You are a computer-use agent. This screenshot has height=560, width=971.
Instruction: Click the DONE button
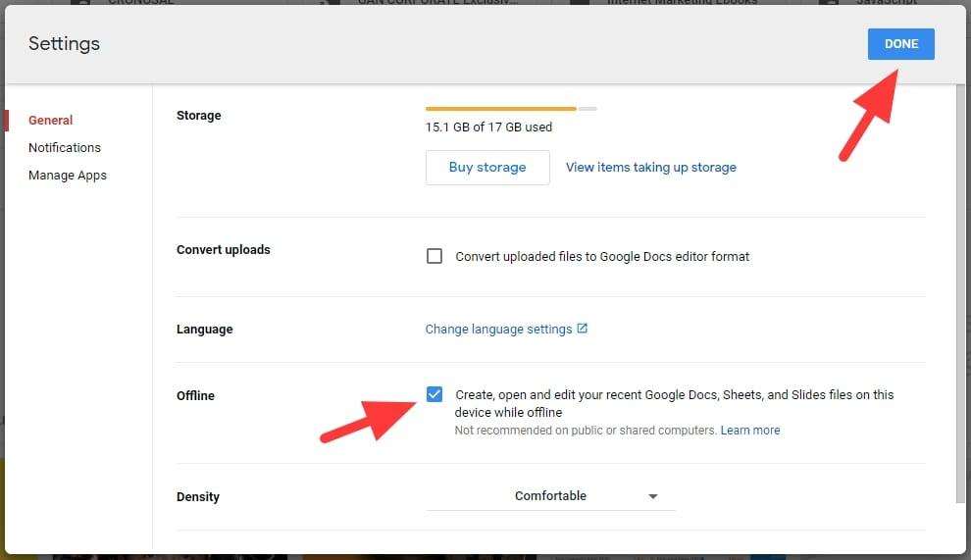(900, 44)
